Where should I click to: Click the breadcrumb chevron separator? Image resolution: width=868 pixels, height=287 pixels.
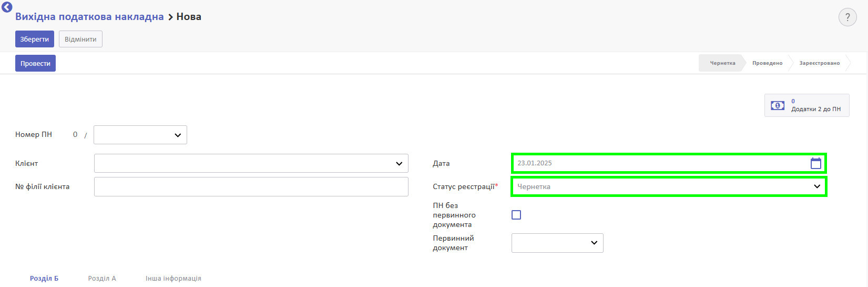pos(170,17)
